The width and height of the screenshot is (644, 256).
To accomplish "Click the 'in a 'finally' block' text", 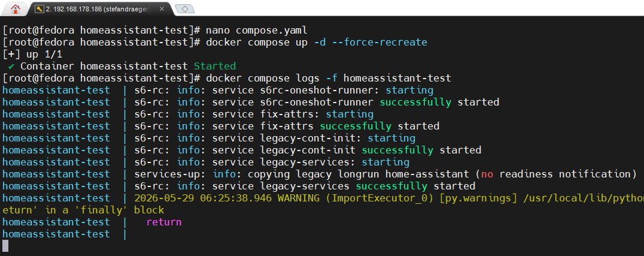I will tap(104, 210).
